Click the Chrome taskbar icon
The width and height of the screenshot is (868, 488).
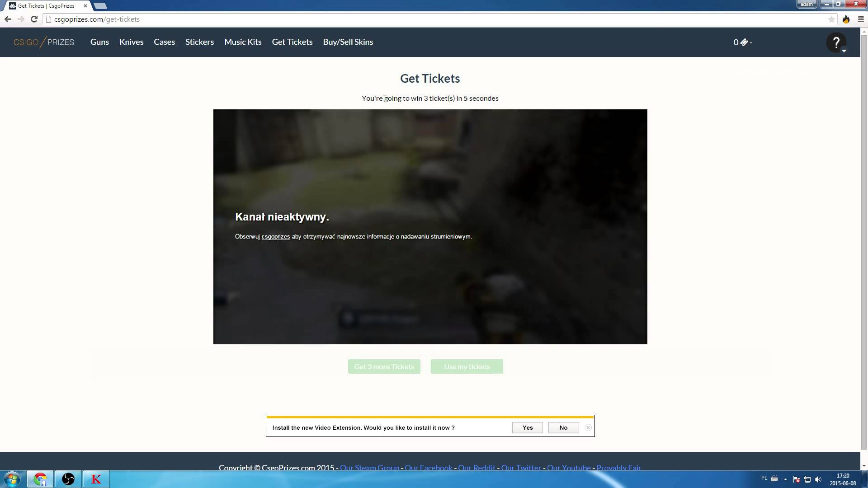coord(40,479)
